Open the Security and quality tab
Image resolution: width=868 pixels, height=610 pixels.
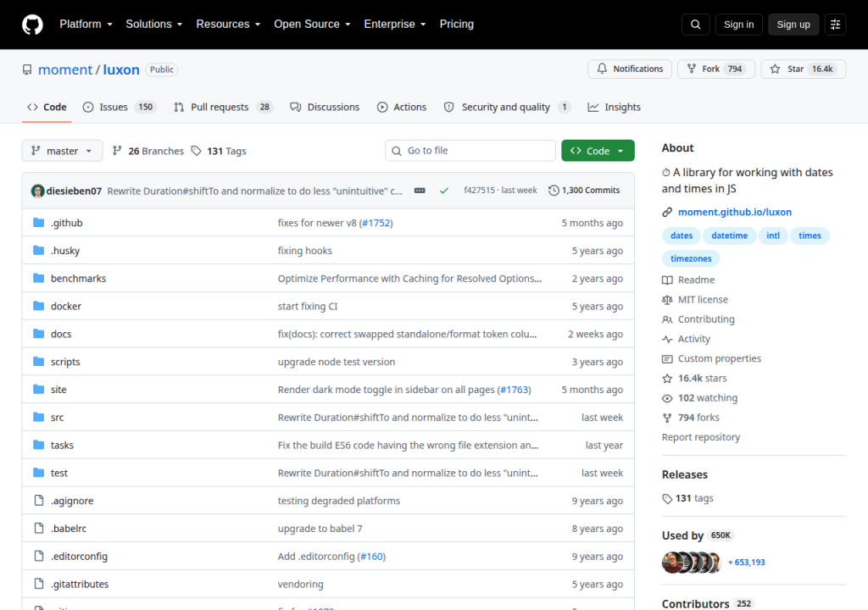coord(507,107)
